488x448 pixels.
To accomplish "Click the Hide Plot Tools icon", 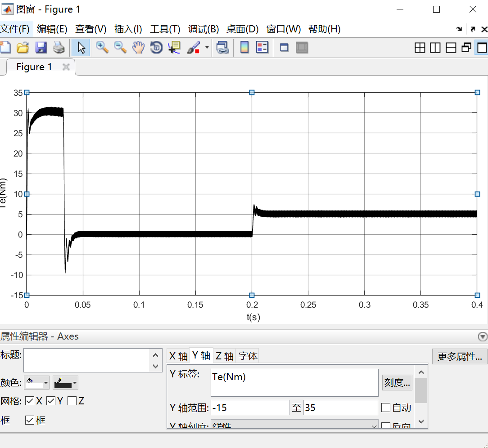I will coord(284,48).
